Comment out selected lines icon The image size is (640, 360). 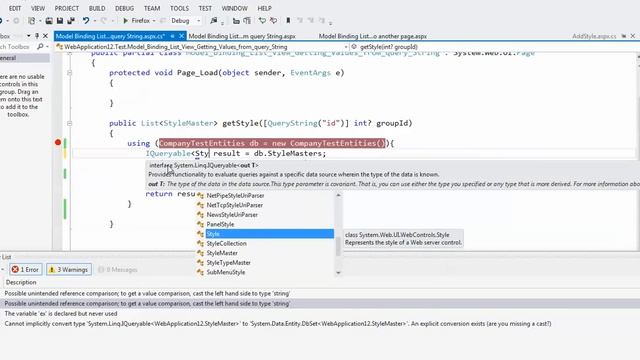262,20
